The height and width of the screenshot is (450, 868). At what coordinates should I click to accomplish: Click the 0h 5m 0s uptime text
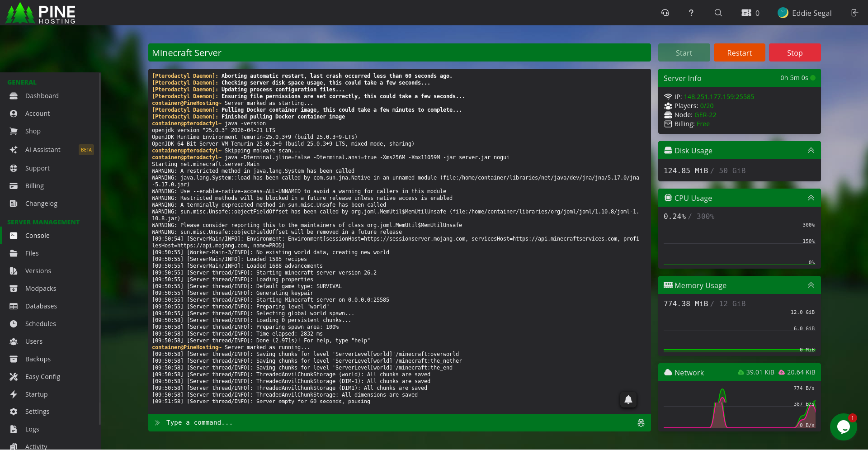794,78
